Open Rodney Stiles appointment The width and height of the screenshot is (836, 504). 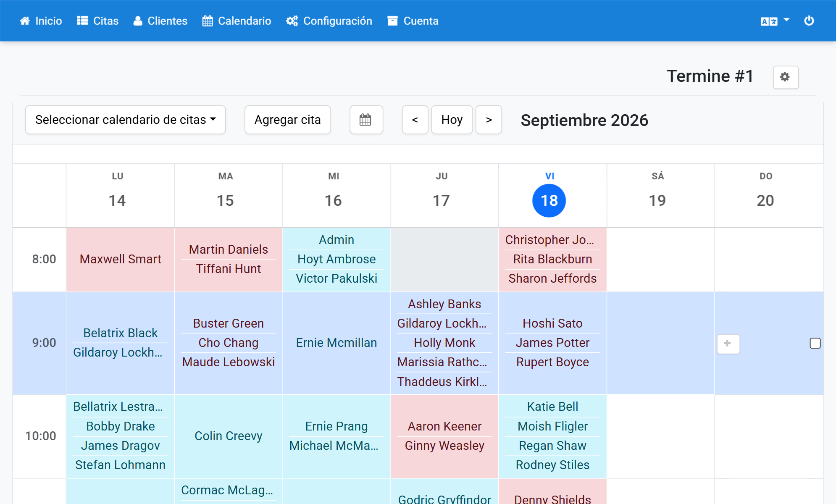click(x=552, y=465)
